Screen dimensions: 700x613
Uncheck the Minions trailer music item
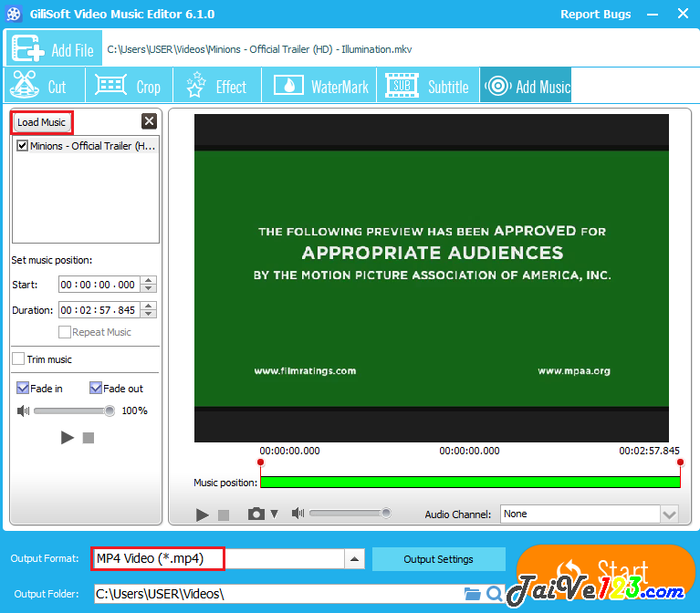[x=22, y=146]
